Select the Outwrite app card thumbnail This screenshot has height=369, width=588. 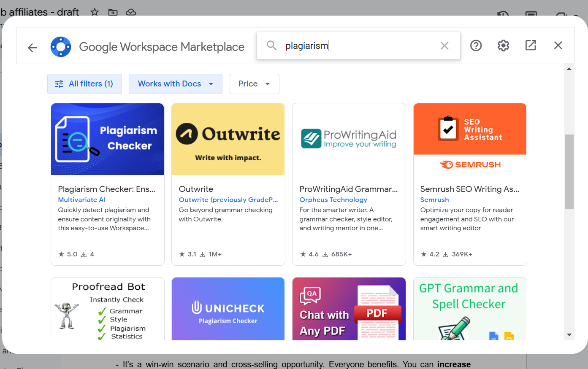pyautogui.click(x=228, y=139)
